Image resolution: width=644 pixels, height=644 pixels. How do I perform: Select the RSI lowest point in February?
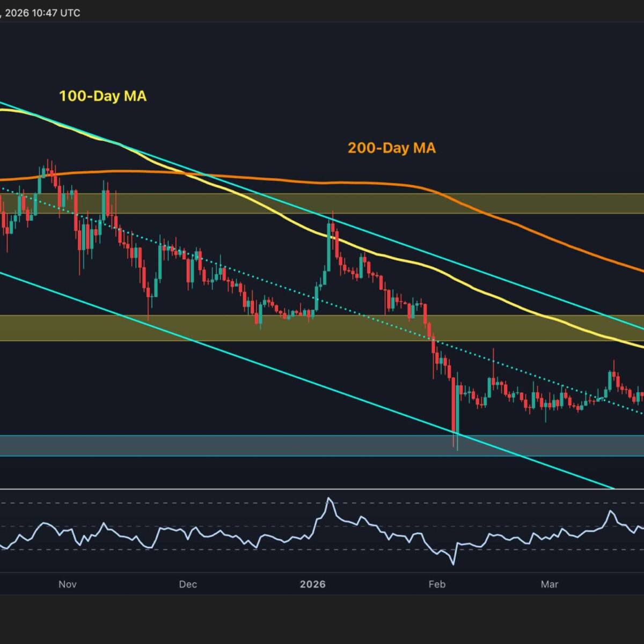coord(453,563)
